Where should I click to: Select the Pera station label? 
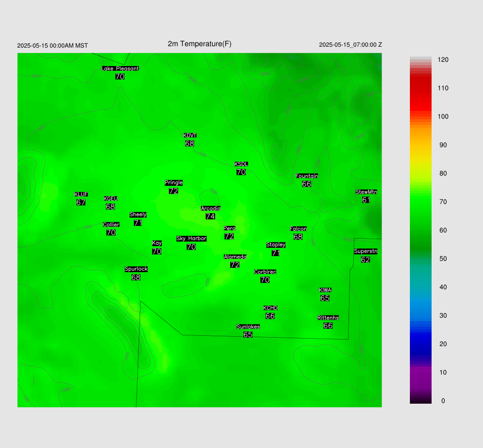[x=230, y=228]
